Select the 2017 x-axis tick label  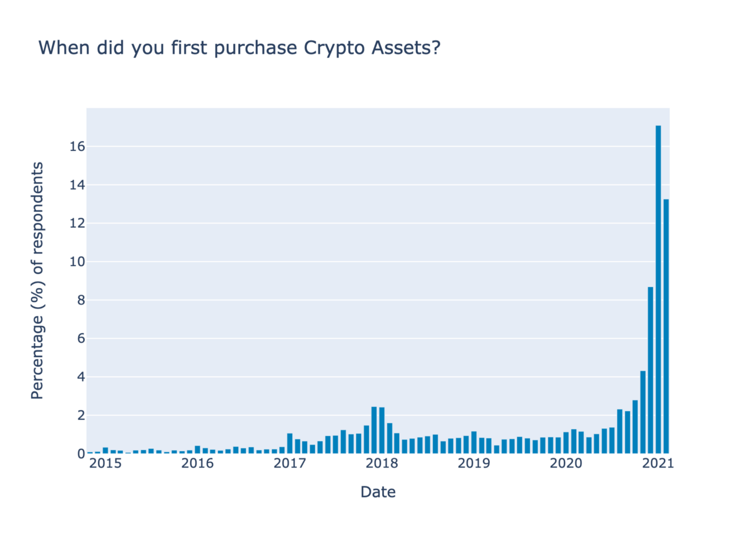click(x=289, y=463)
